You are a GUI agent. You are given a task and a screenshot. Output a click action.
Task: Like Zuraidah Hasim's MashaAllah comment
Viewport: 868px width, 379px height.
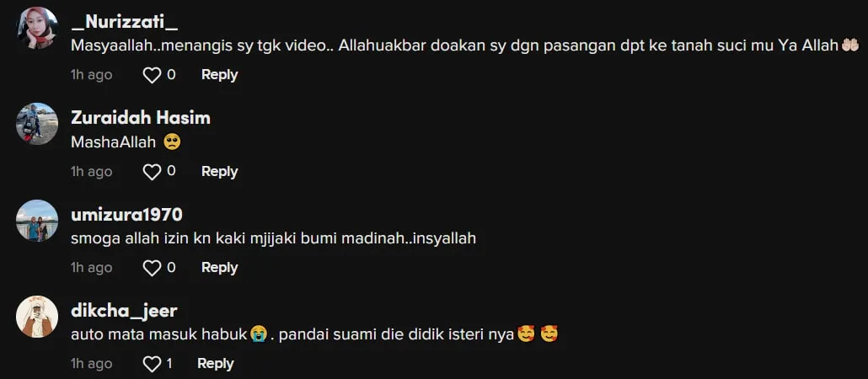click(152, 172)
